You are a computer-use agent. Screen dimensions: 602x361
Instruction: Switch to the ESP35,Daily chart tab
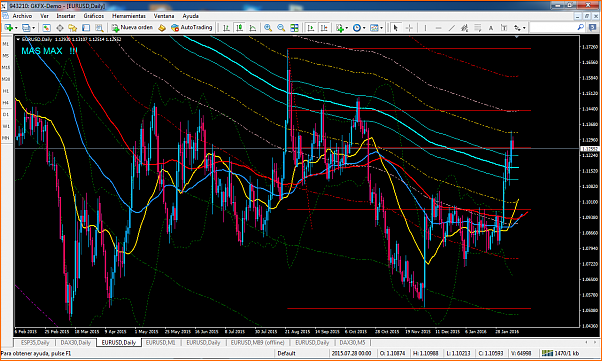(35, 342)
